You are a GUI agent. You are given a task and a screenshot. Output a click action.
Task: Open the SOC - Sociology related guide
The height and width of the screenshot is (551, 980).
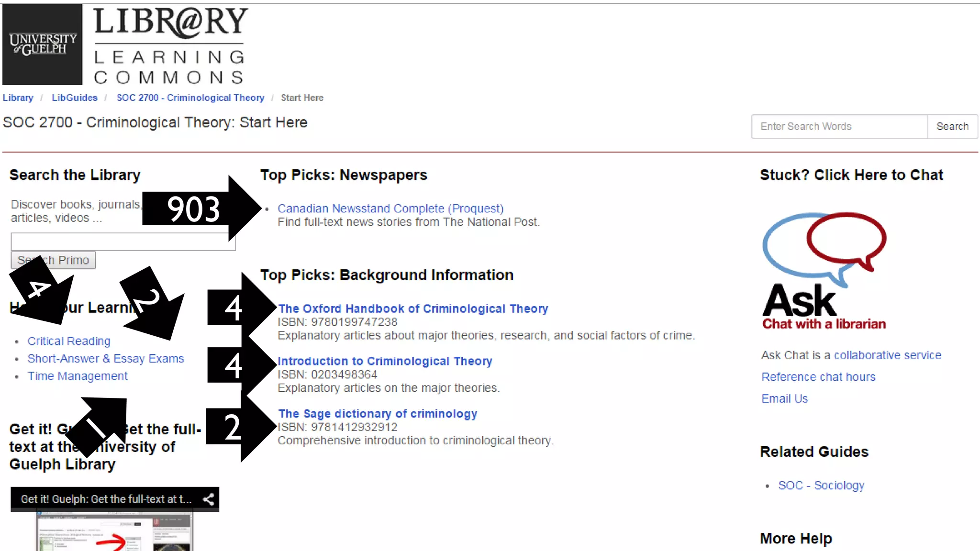point(821,485)
